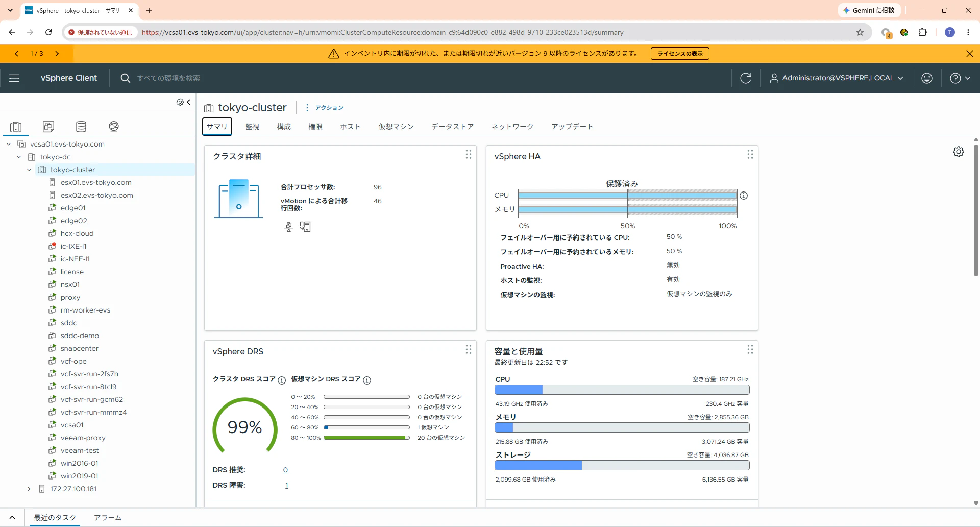This screenshot has width=980, height=527.
Task: Expand the bottom recent tasks panel
Action: tap(12, 517)
